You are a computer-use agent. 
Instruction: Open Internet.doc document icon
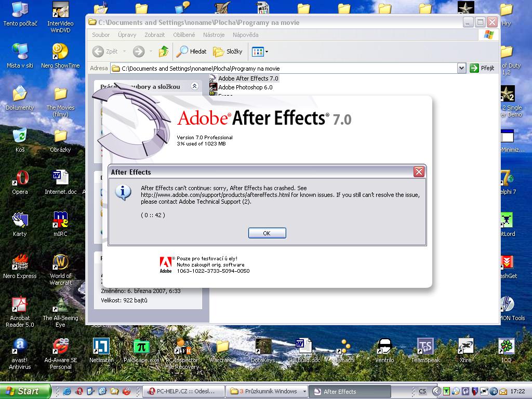click(x=60, y=182)
